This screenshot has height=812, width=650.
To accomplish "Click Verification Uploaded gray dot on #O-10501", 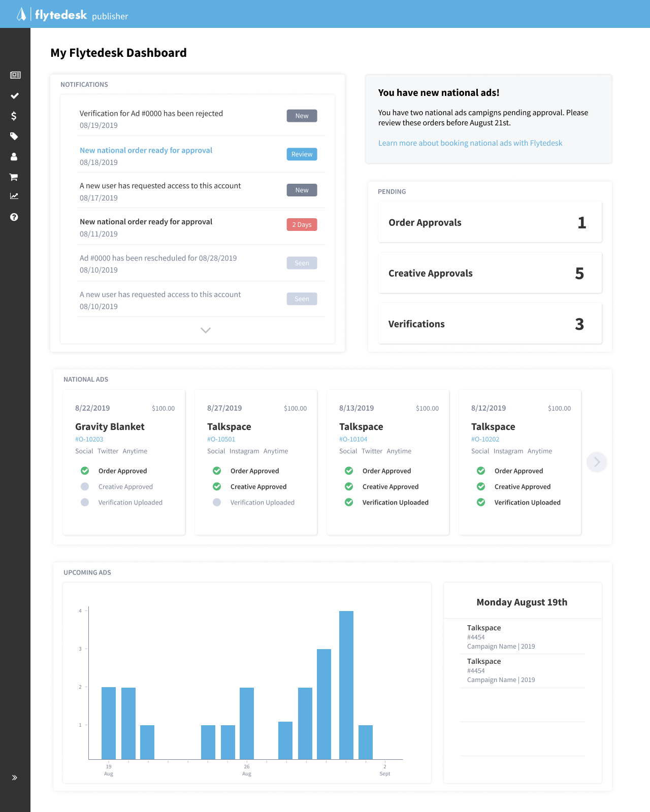I will click(217, 502).
